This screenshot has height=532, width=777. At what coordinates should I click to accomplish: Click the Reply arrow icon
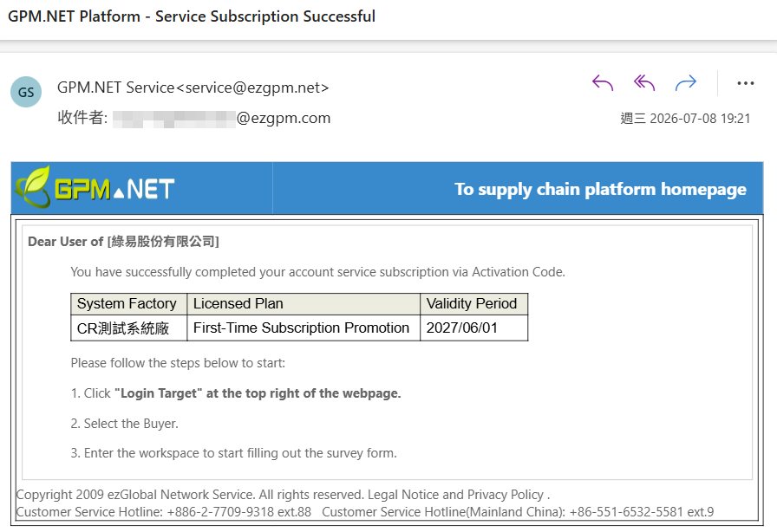tap(603, 82)
